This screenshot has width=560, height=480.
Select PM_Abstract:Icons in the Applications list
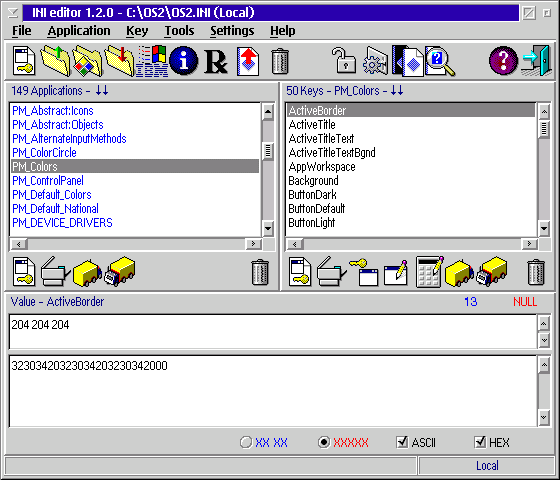pyautogui.click(x=135, y=111)
